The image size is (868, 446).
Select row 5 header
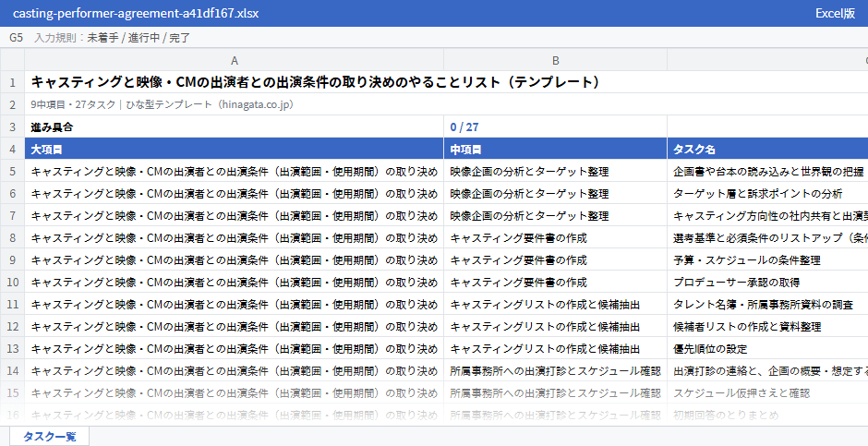click(12, 172)
